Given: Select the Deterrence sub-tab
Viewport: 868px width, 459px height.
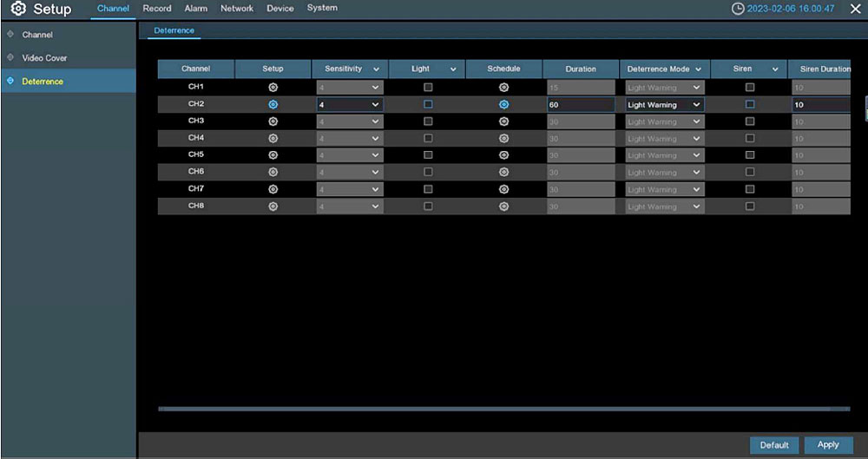Looking at the screenshot, I should tap(174, 30).
